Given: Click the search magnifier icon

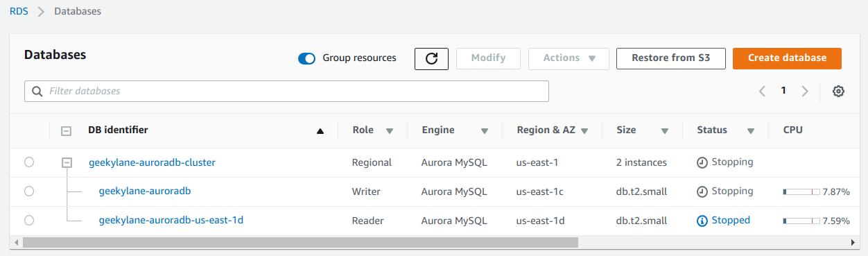Looking at the screenshot, I should 37,92.
